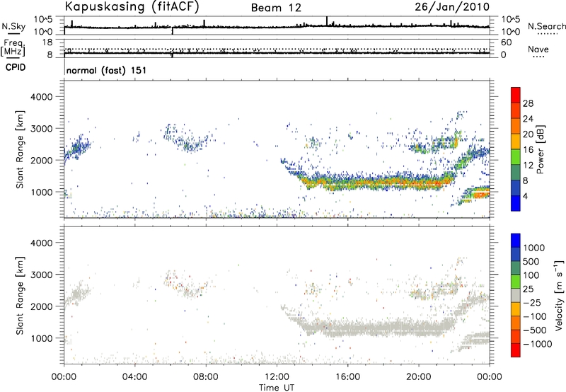Click the 'normal (fast) 151' text

[107, 70]
